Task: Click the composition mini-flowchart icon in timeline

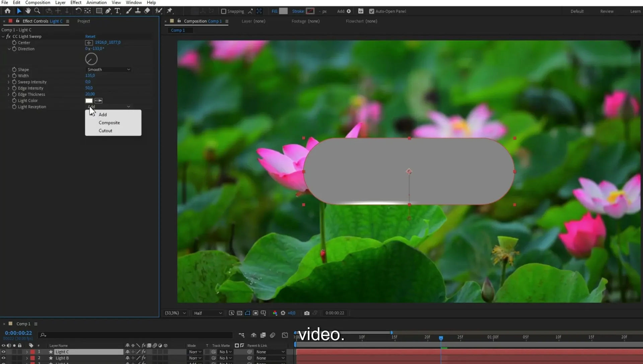Action: [241, 335]
